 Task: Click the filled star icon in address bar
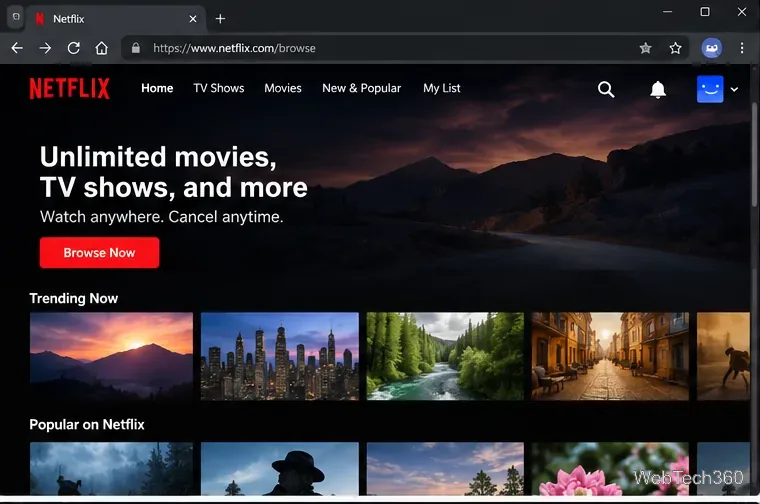(645, 48)
